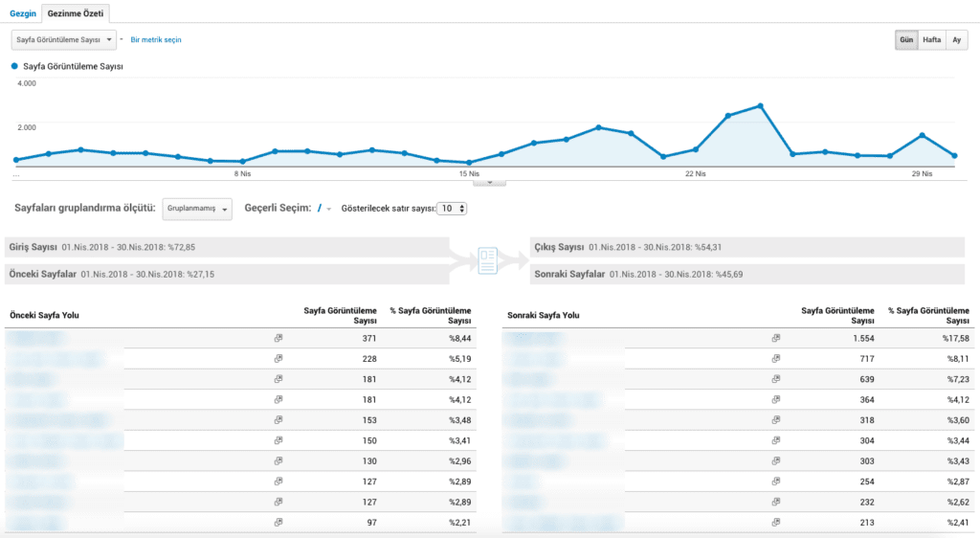Open external link icon for 228 pageviews row
The image size is (980, 538).
click(278, 359)
